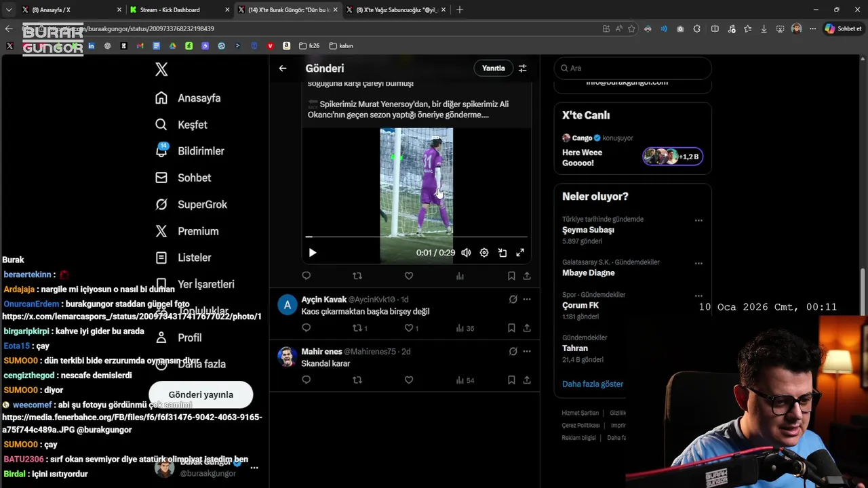This screenshot has height=488, width=868.
Task: Open Keşfet in X sidebar
Action: 181,125
